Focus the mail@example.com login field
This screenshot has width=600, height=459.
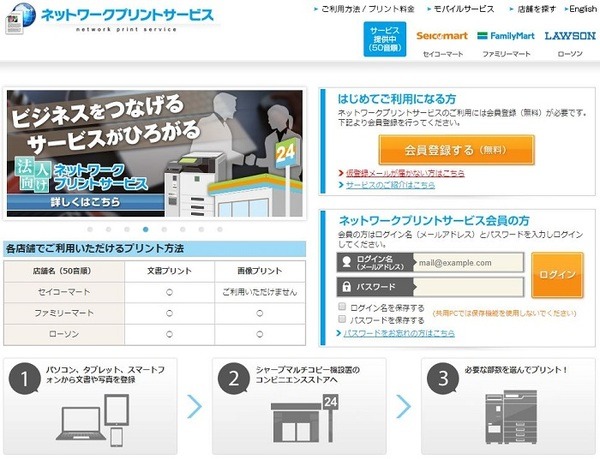(469, 263)
